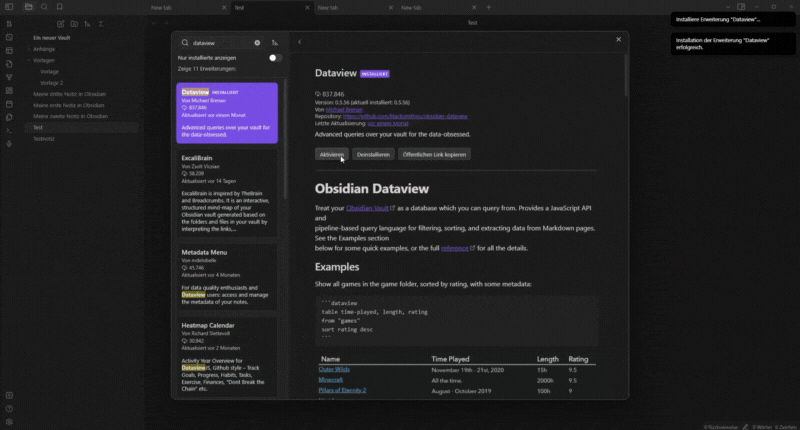Image resolution: width=800 pixels, height=430 pixels.
Task: Open the Vorlage 2 file
Action: coord(52,83)
